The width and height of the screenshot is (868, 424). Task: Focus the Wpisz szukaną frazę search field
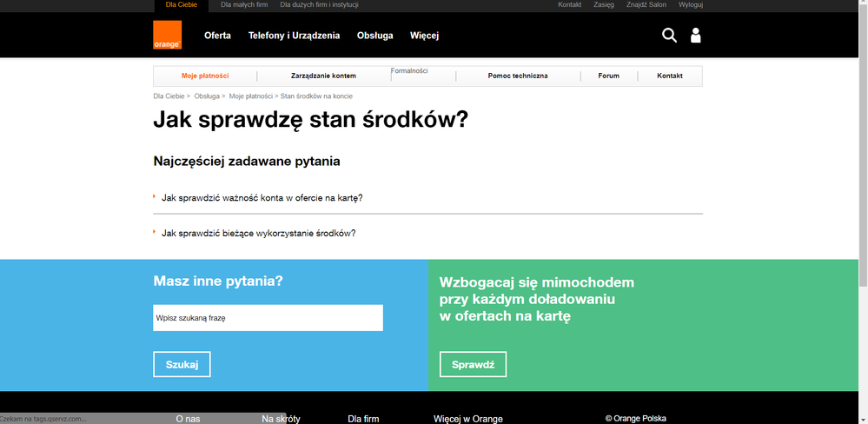coord(268,318)
